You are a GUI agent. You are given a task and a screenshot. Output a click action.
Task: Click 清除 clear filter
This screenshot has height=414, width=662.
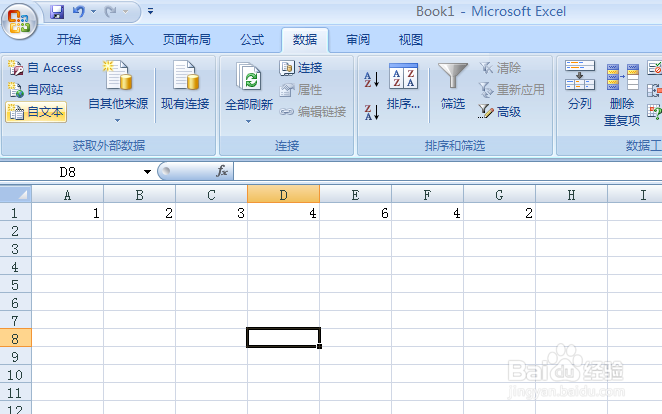click(x=500, y=68)
